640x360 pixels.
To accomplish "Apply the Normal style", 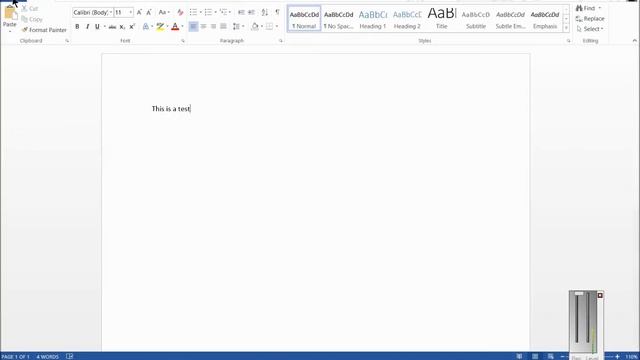I will point(304,19).
